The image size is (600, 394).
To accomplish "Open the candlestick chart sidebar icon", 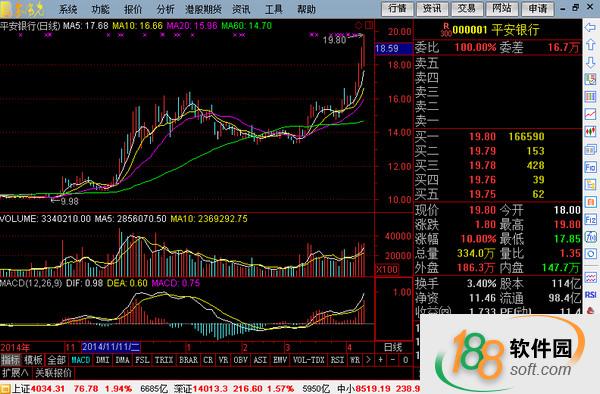I will (590, 131).
